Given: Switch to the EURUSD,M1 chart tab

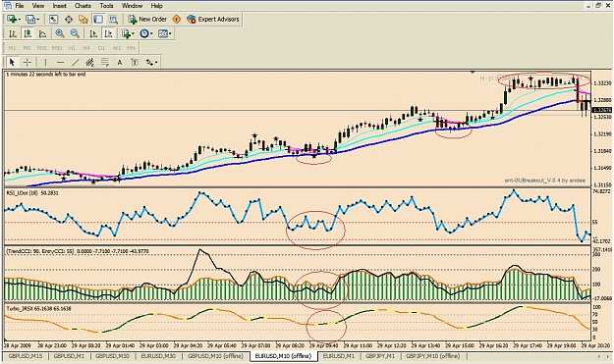Looking at the screenshot, I should 338,356.
